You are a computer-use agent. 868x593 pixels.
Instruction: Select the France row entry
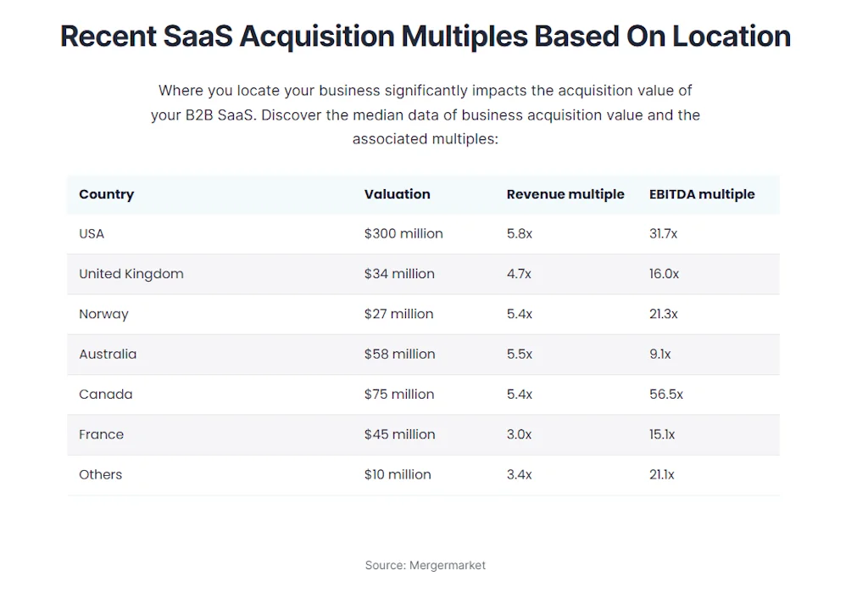pyautogui.click(x=101, y=434)
